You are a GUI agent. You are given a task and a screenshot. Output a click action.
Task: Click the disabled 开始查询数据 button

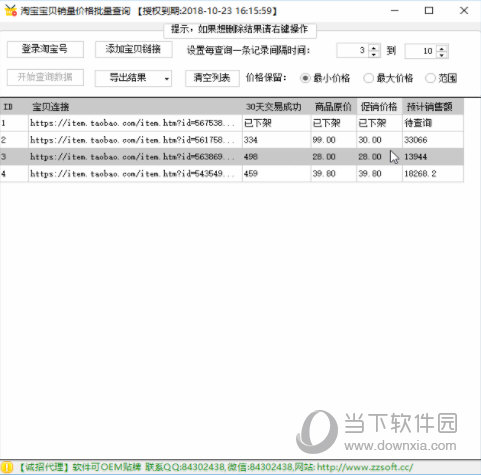click(x=45, y=78)
